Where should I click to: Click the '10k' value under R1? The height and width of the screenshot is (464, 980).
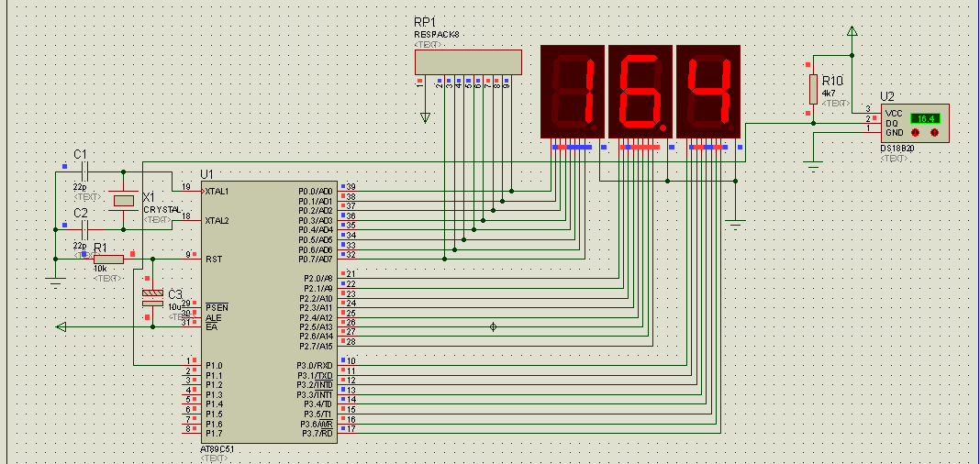[x=99, y=269]
